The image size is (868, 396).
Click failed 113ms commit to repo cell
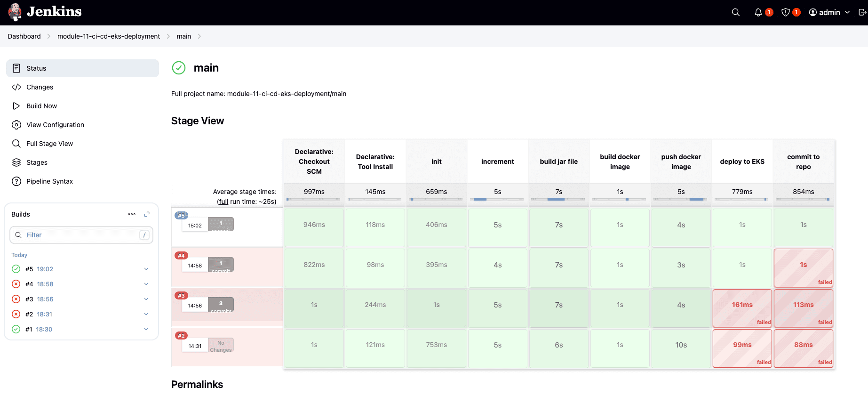pos(804,308)
